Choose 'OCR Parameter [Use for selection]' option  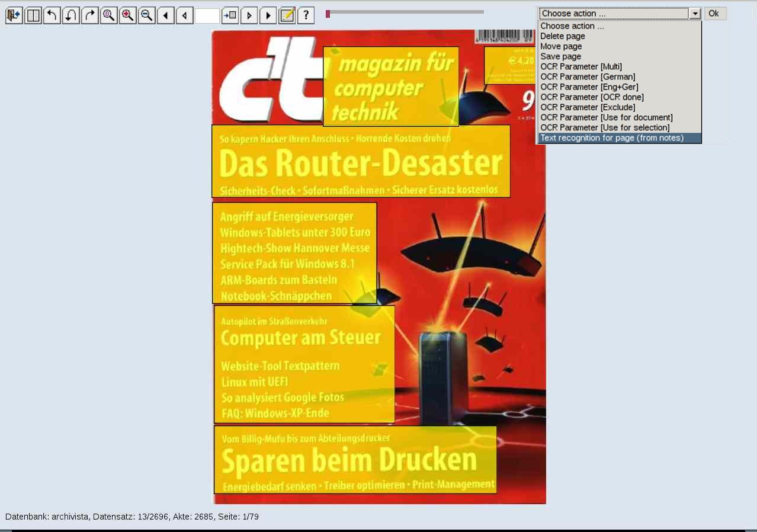pos(620,127)
